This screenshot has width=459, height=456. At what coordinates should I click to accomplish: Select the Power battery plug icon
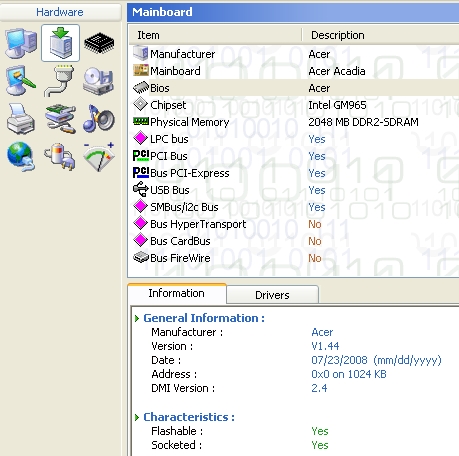tap(60, 157)
